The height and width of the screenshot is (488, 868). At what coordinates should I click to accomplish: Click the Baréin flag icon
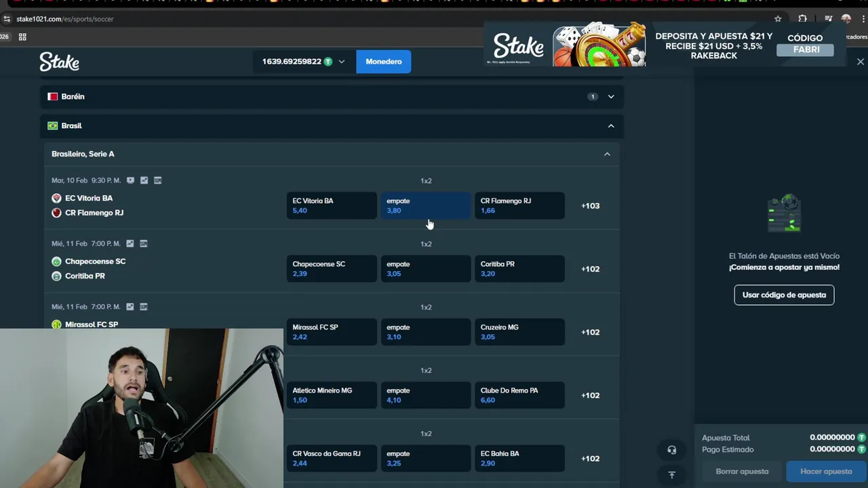[x=52, y=97]
